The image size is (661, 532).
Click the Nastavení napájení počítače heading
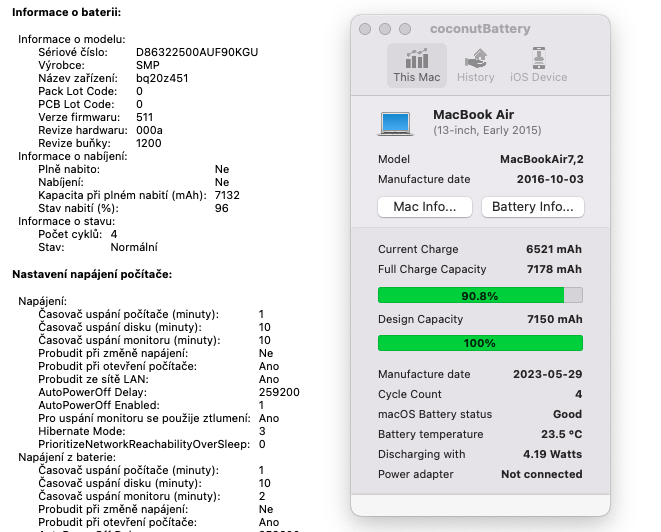(x=92, y=274)
